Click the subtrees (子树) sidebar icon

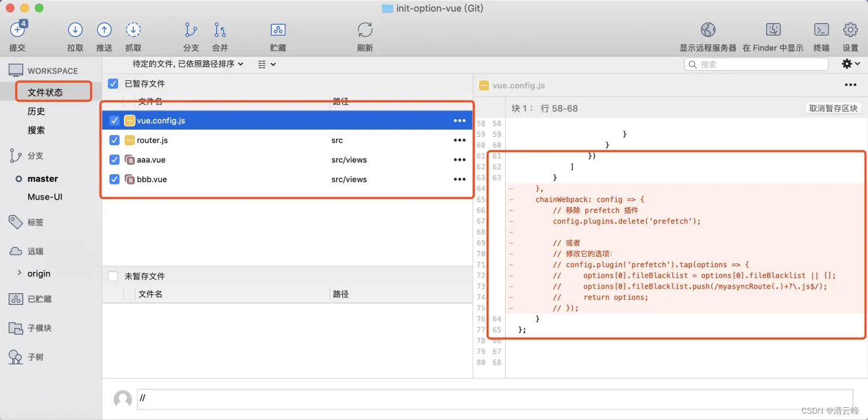point(16,357)
